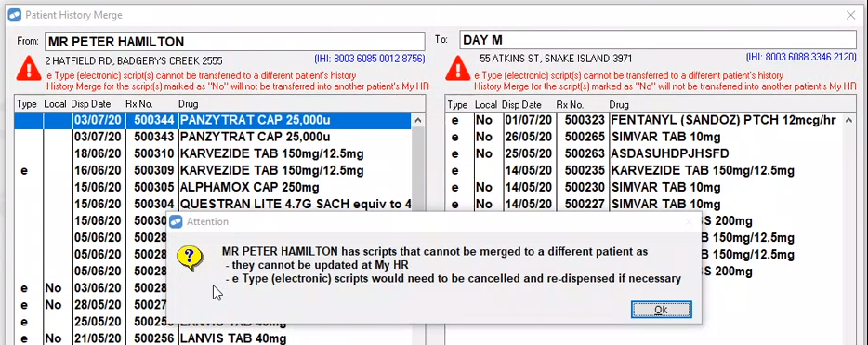The height and width of the screenshot is (345, 868).
Task: Select Rx 500310 KARVEZIDE TAB row
Action: tap(213, 153)
